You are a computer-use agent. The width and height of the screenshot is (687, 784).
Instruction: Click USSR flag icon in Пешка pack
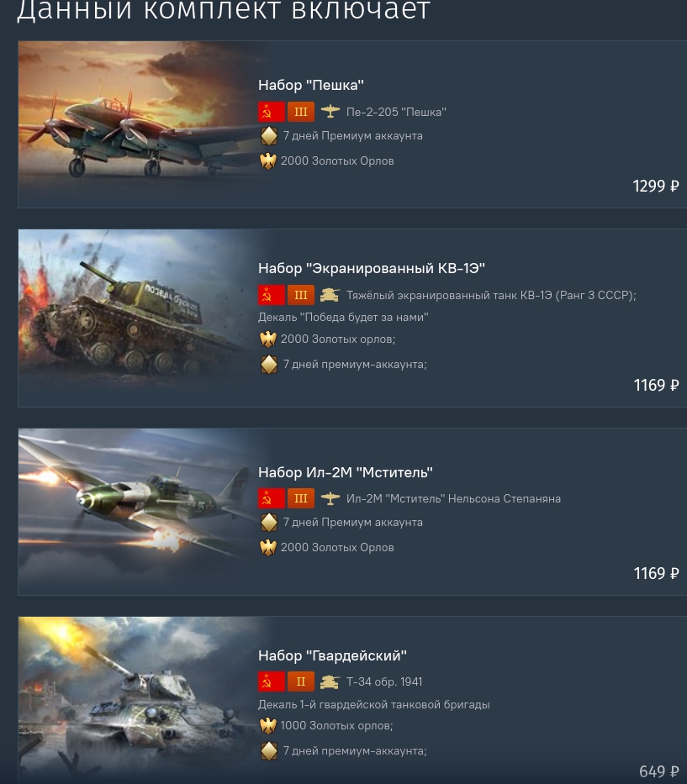[272, 112]
